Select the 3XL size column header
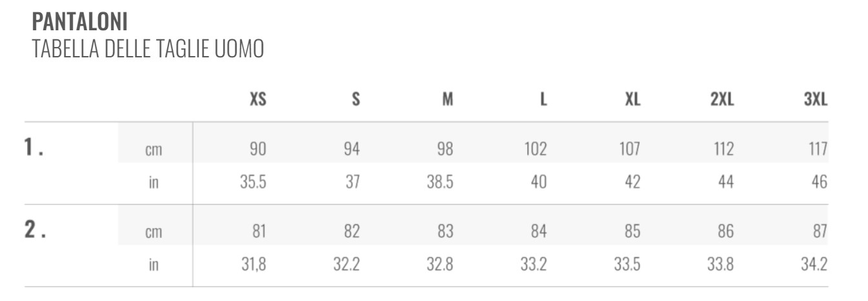The height and width of the screenshot is (301, 868). (816, 99)
